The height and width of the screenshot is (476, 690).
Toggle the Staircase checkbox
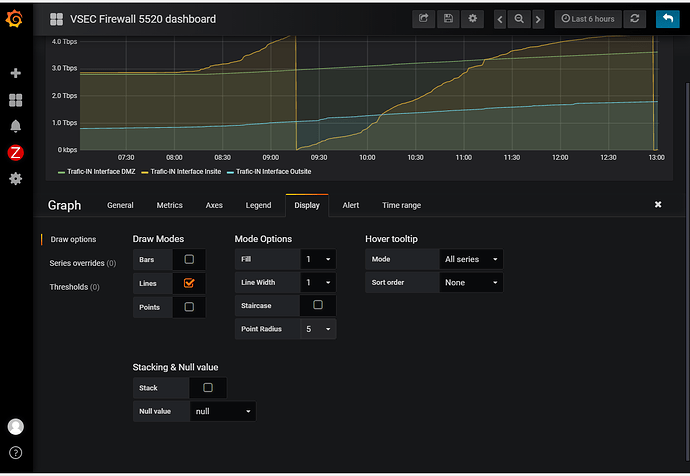318,304
